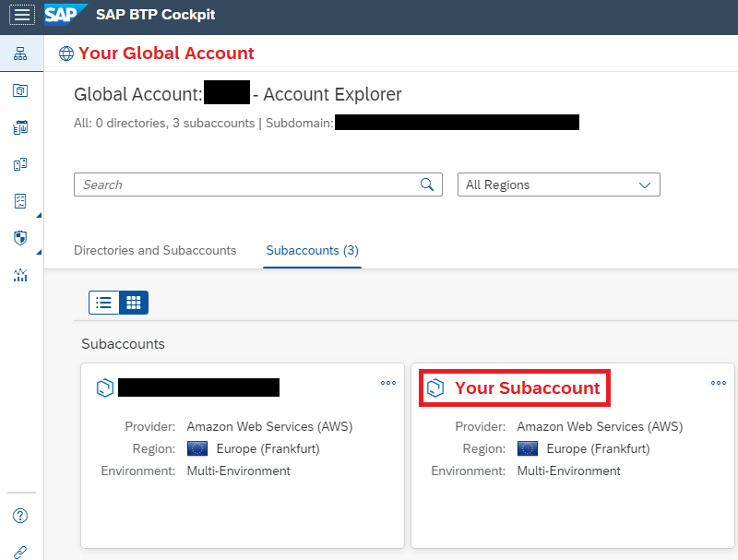Switch to Directories and Subaccounts tab
The image size is (738, 560).
click(155, 250)
